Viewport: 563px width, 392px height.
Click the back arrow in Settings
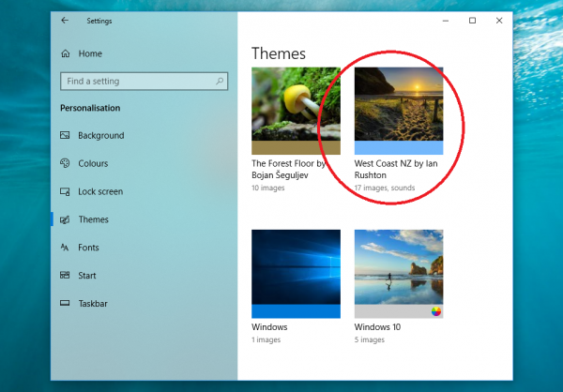(x=65, y=21)
